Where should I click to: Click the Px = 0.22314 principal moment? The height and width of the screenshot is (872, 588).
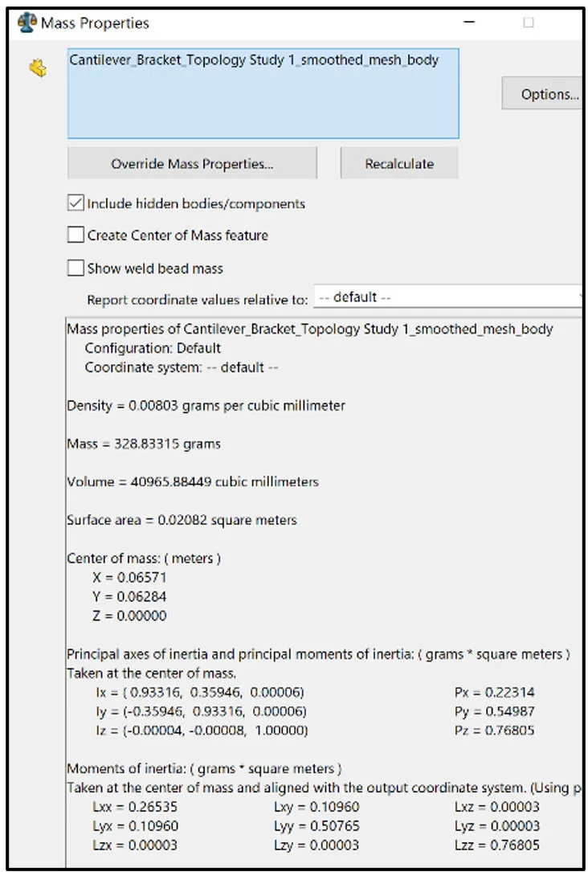[494, 693]
